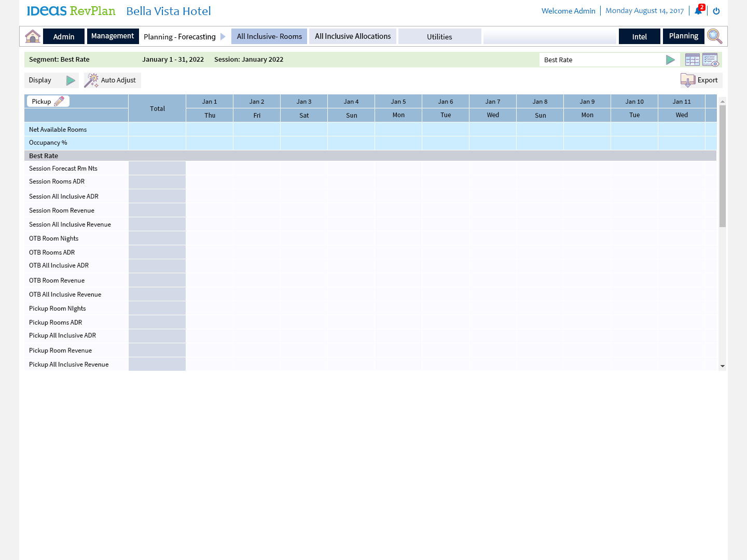Click the Auto Adjust magic wand icon
This screenshot has height=560, width=747.
click(x=91, y=80)
